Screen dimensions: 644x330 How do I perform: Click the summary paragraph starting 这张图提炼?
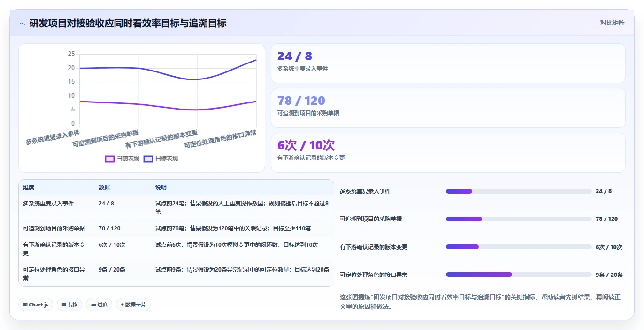480,302
